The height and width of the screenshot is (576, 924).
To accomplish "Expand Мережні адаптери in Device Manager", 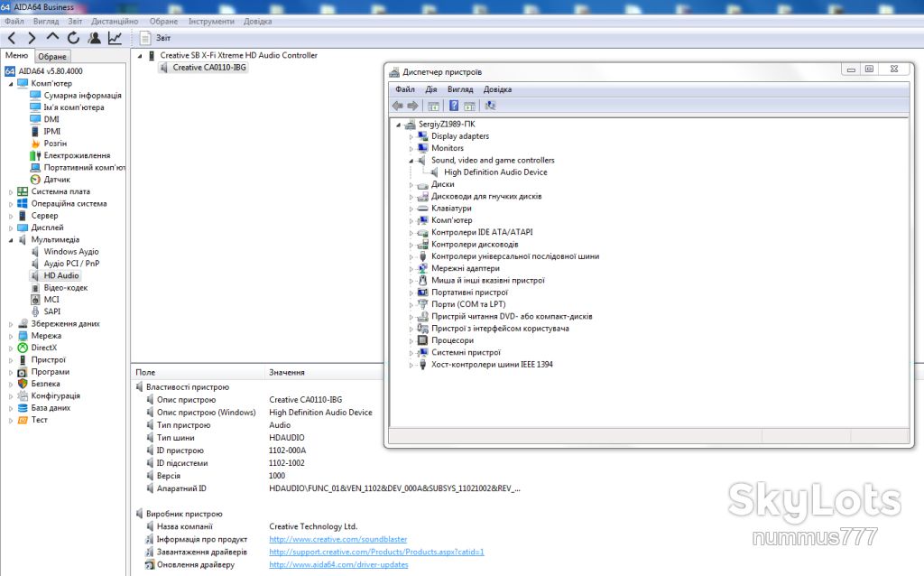I will 411,269.
